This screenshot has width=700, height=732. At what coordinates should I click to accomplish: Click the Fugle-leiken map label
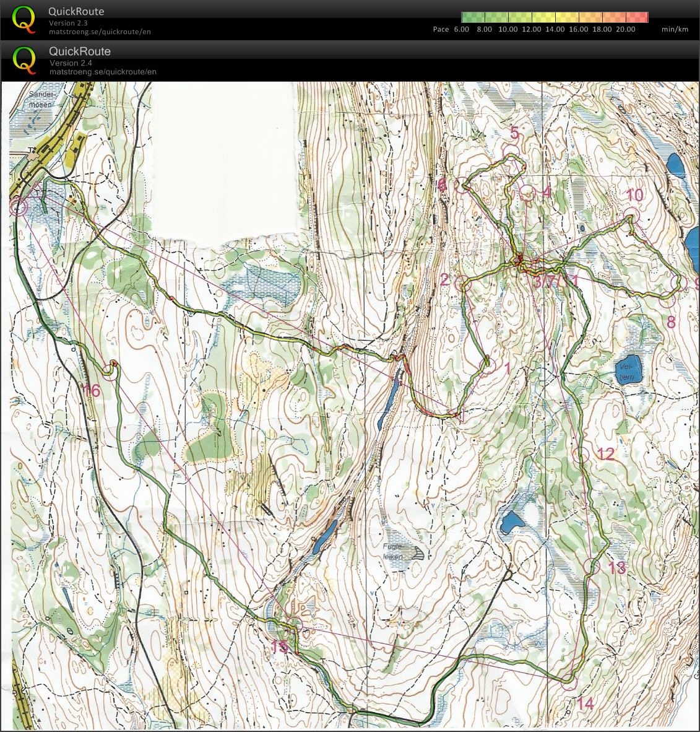(x=392, y=551)
